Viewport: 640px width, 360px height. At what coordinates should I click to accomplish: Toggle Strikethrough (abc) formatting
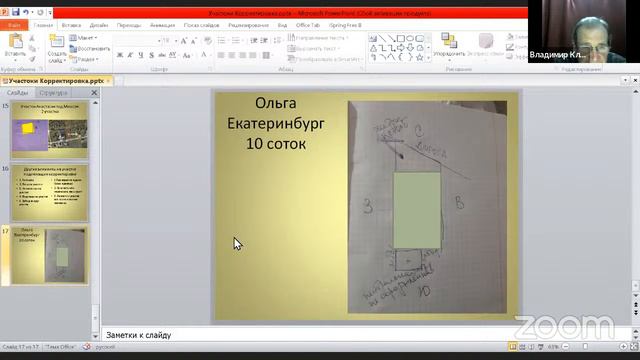(162, 55)
